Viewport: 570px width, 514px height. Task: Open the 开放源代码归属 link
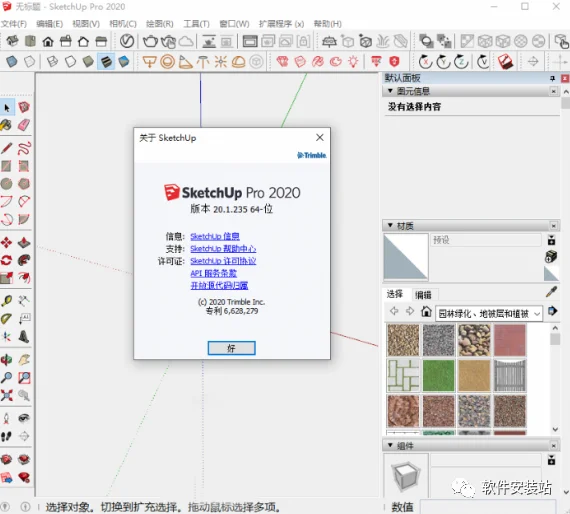pyautogui.click(x=219, y=285)
